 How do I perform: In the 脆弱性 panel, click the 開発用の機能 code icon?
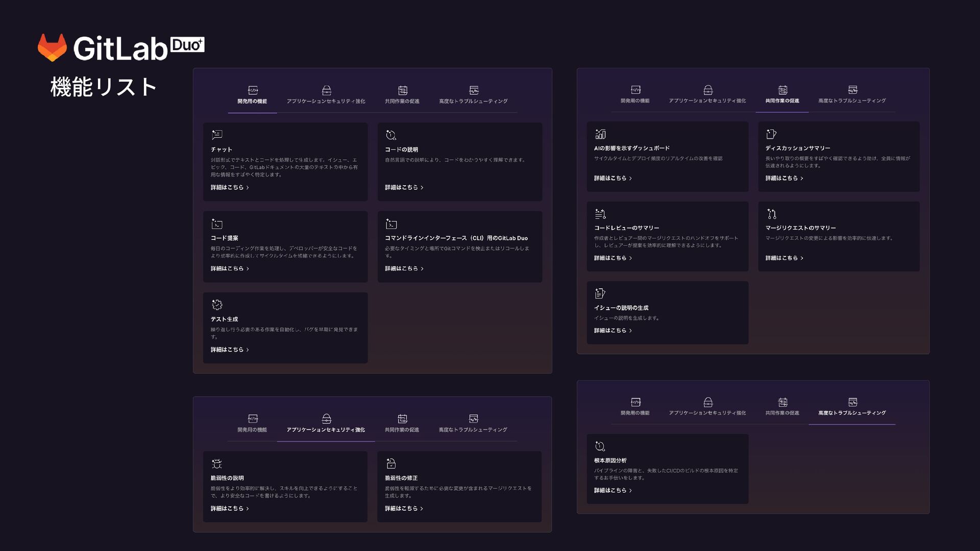pyautogui.click(x=253, y=419)
